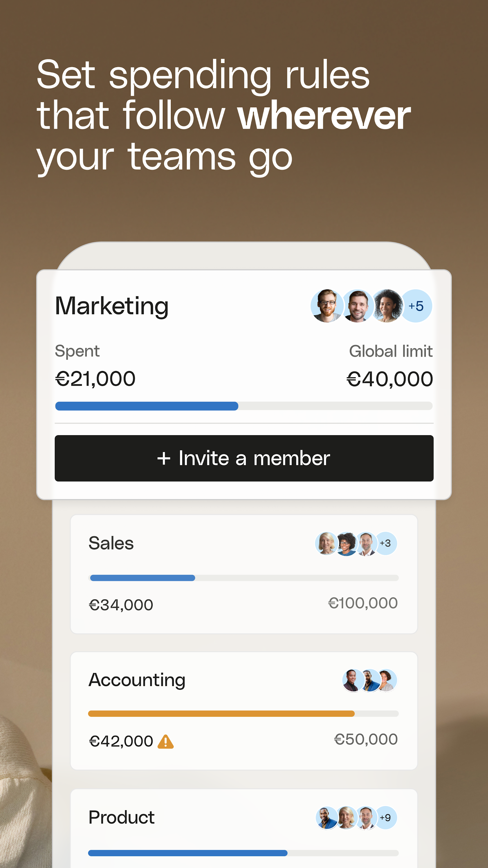488x868 pixels.
Task: Tap the orange warning icon beside €42,000
Action: tap(166, 742)
